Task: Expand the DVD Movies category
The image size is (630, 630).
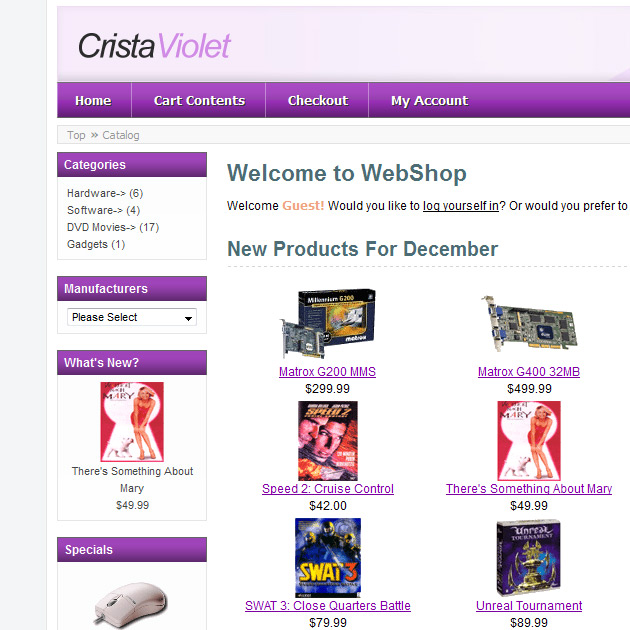Action: pyautogui.click(x=113, y=227)
